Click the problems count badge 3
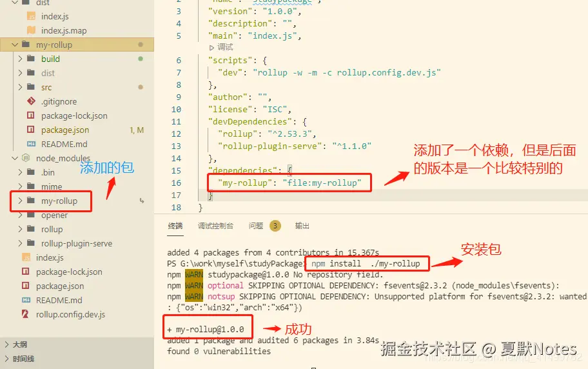The image size is (588, 369). (275, 226)
